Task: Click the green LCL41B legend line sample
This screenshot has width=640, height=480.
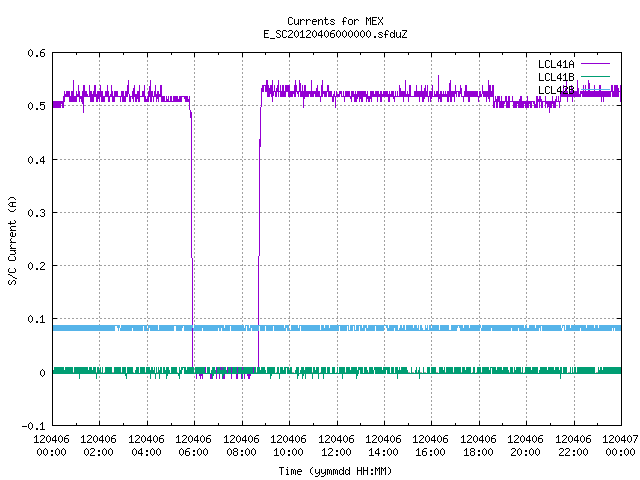Action: [595, 76]
